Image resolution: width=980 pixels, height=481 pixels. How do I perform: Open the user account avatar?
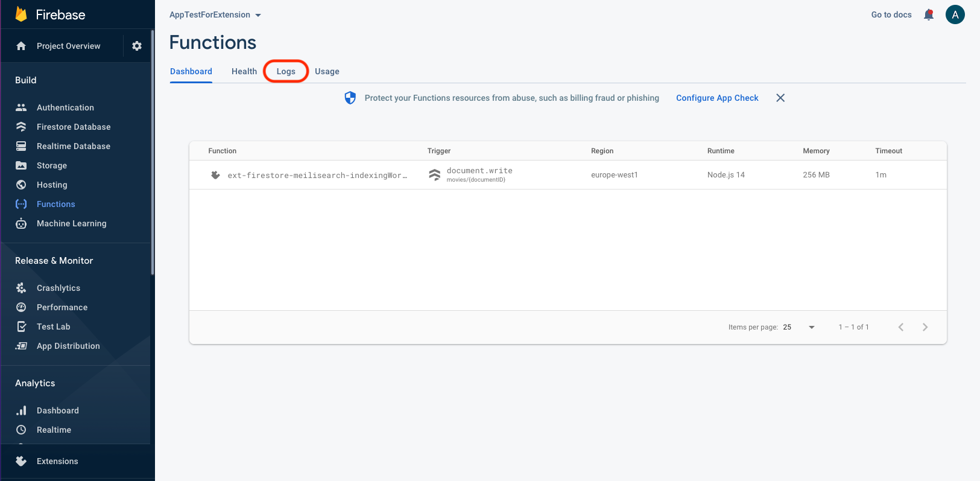955,14
